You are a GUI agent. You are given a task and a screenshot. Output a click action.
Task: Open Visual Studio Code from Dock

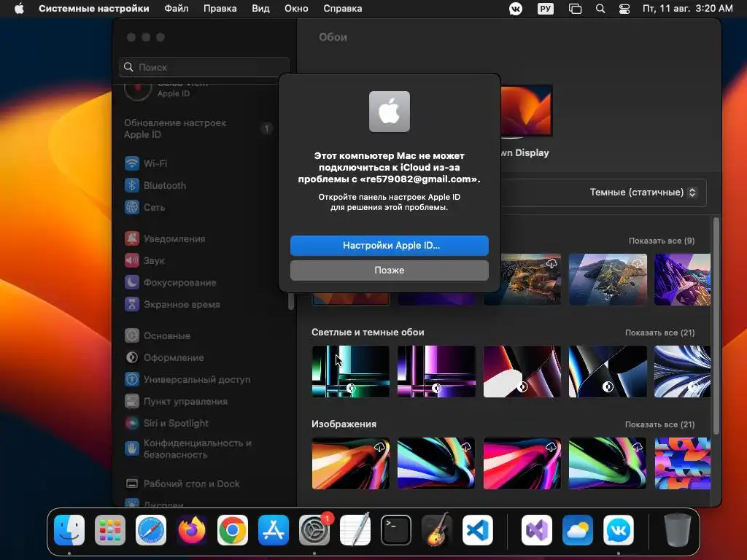(478, 530)
